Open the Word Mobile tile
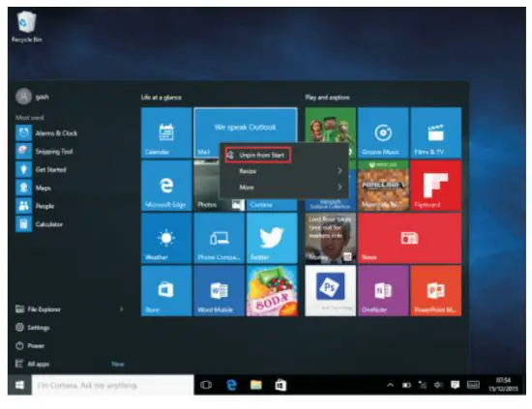This screenshot has width=532, height=409. pos(219,291)
